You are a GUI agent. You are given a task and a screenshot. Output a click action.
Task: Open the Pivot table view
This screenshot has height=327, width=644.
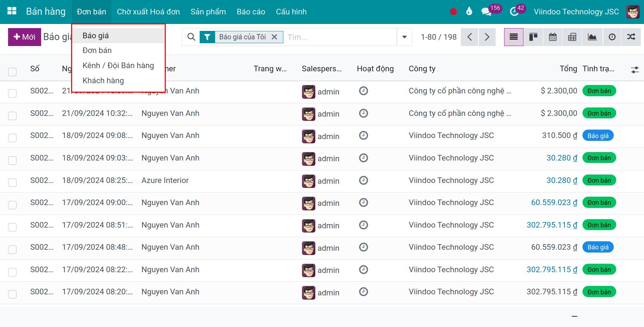coord(572,37)
